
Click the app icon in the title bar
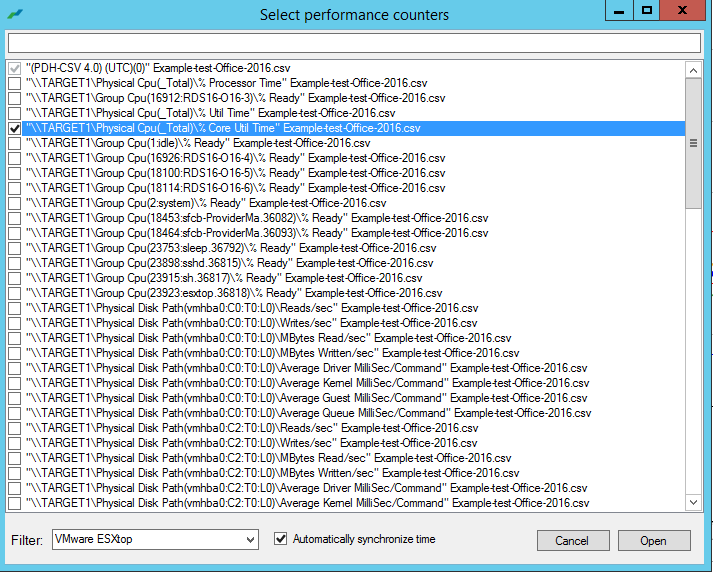15,14
